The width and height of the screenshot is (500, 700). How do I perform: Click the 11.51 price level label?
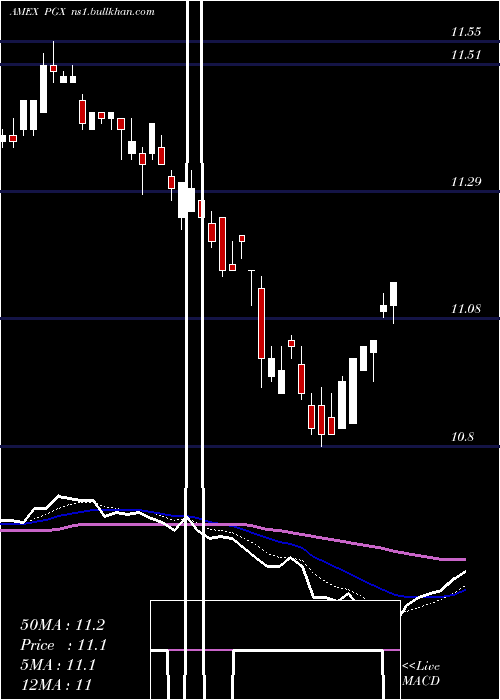click(466, 55)
